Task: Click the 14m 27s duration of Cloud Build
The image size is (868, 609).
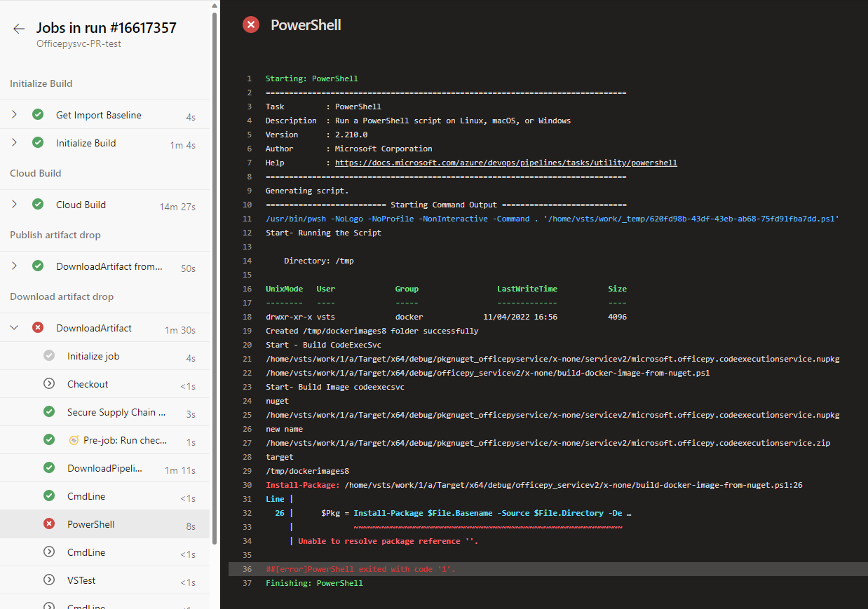Action: click(x=177, y=207)
